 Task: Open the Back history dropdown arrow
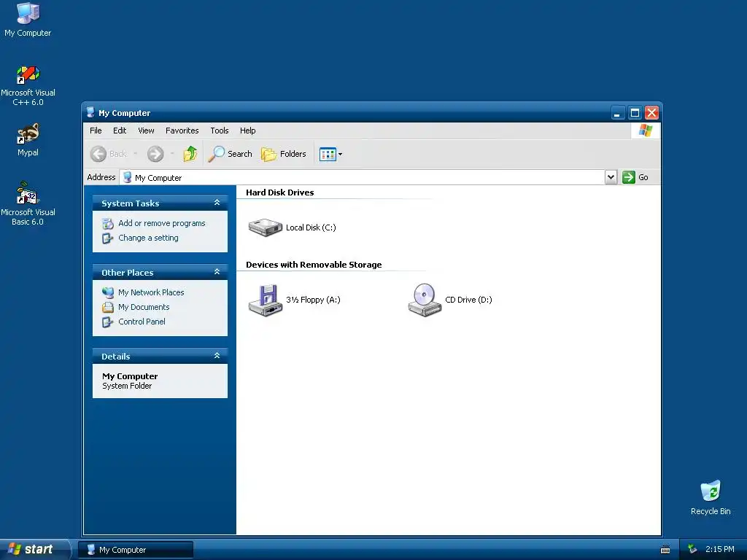(x=135, y=154)
